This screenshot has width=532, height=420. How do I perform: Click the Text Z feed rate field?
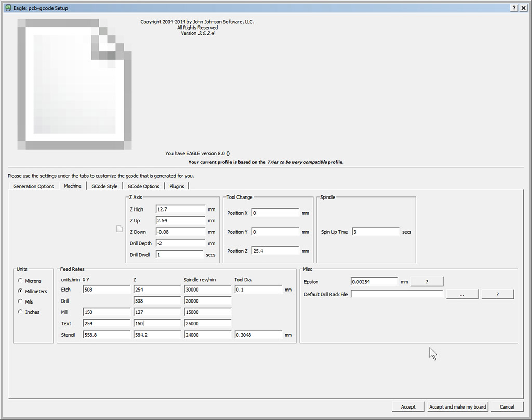pos(157,323)
